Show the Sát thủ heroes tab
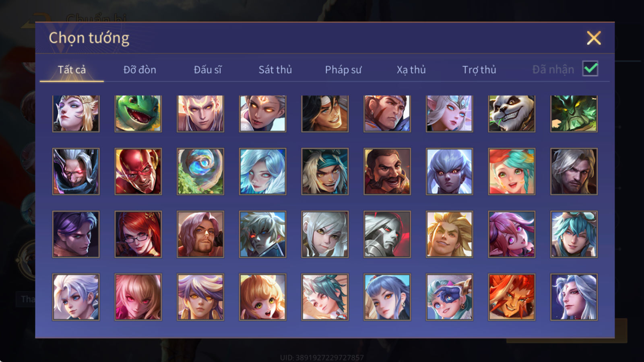This screenshot has height=362, width=644. click(275, 70)
